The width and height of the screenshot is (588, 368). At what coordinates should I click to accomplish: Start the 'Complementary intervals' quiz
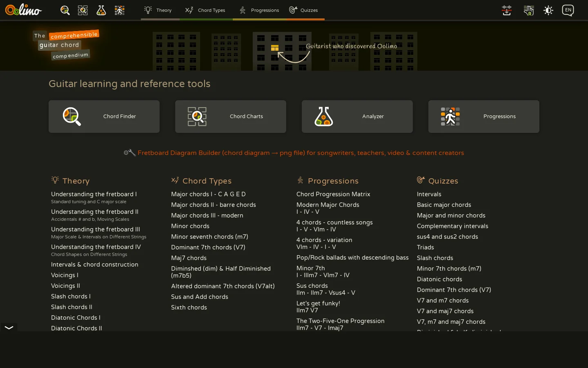452,226
